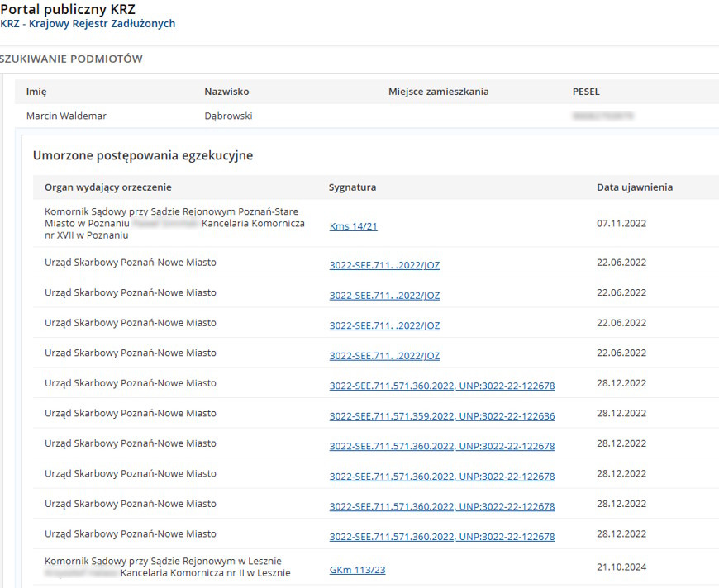Click the Data ujawnienia column header

click(634, 187)
